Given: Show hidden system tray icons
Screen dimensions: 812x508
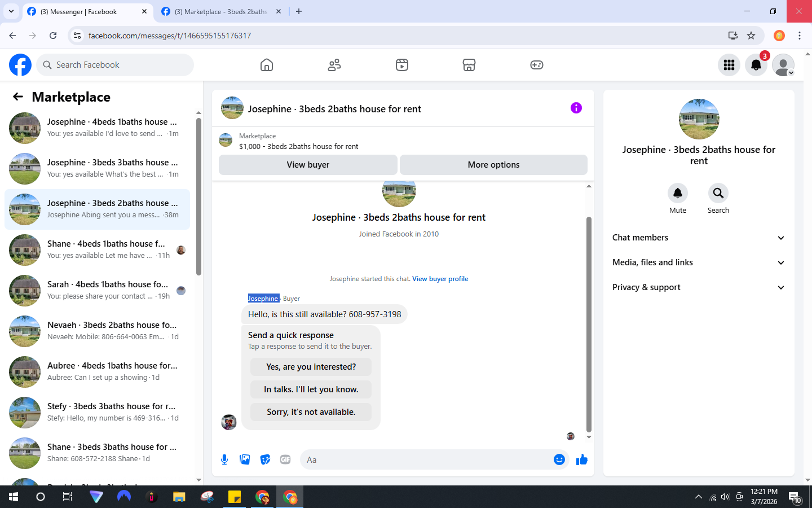Looking at the screenshot, I should [699, 497].
